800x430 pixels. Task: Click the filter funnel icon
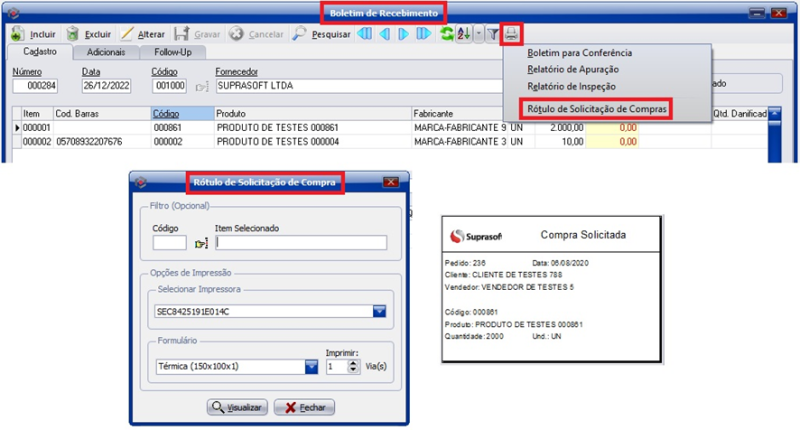click(x=493, y=34)
